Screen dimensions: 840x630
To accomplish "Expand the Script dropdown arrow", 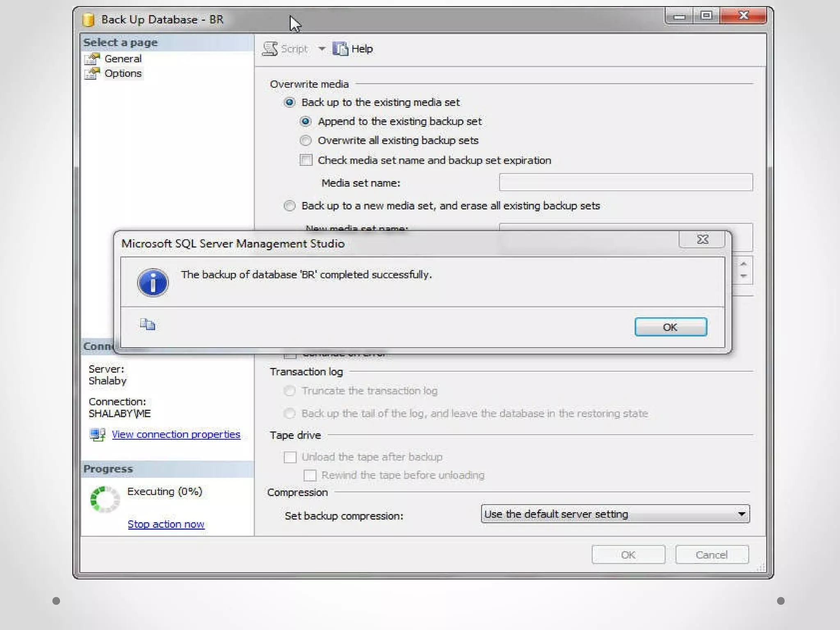I will coord(322,49).
